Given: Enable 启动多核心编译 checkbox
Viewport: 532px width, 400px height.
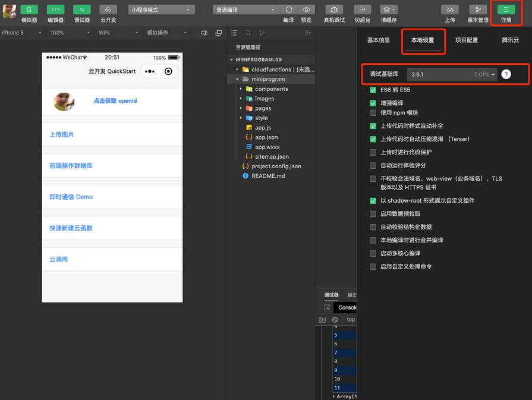Looking at the screenshot, I should (x=373, y=253).
